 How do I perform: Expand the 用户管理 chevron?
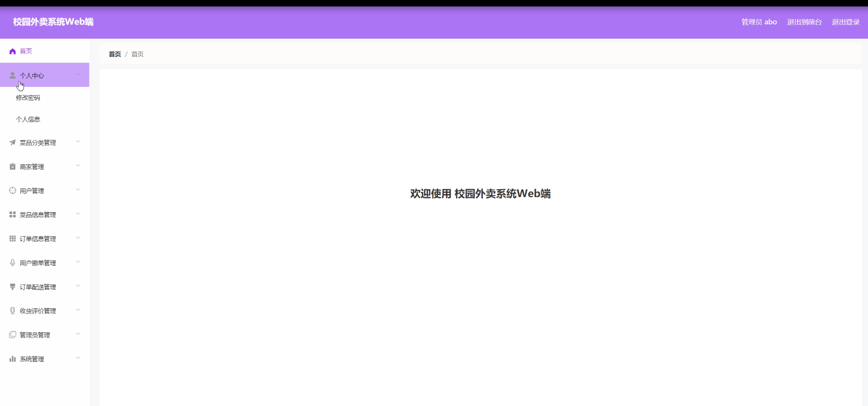[x=78, y=190]
